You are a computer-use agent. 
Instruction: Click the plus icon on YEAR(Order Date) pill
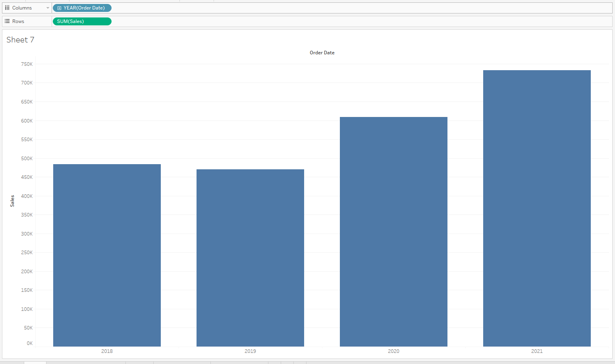[x=60, y=8]
